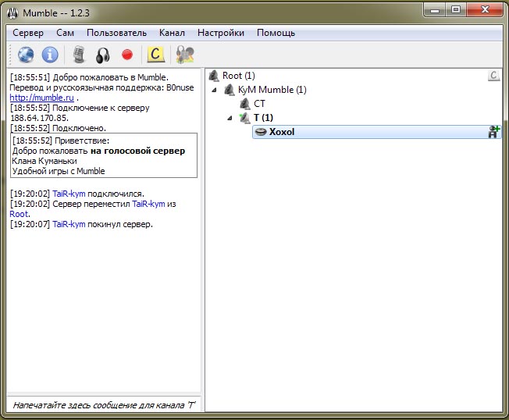Open the Настройки menu
The width and height of the screenshot is (509, 420).
[x=221, y=33]
